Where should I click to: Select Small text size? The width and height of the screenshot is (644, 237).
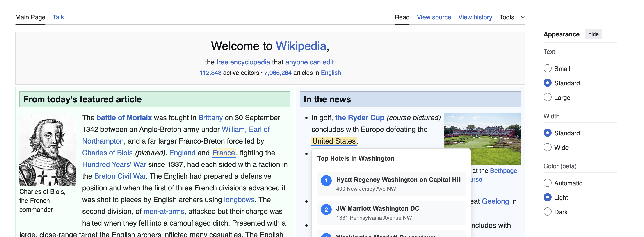547,68
